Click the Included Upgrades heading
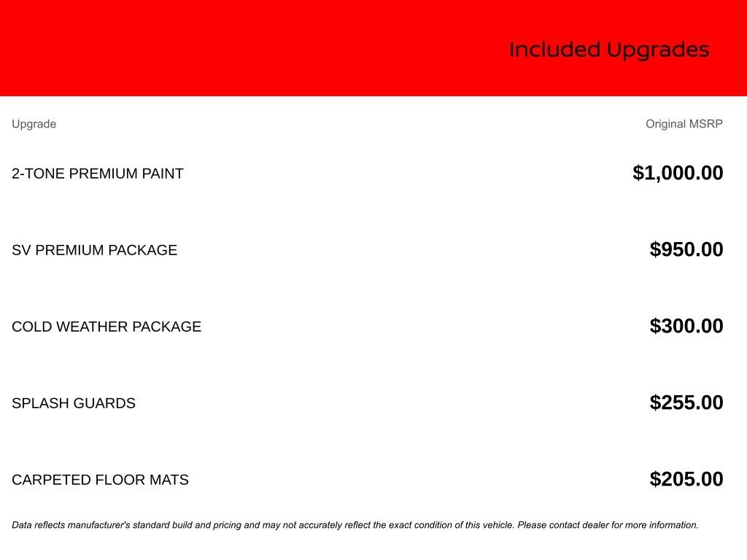Screen dimensions: 747x560 pyautogui.click(x=609, y=50)
